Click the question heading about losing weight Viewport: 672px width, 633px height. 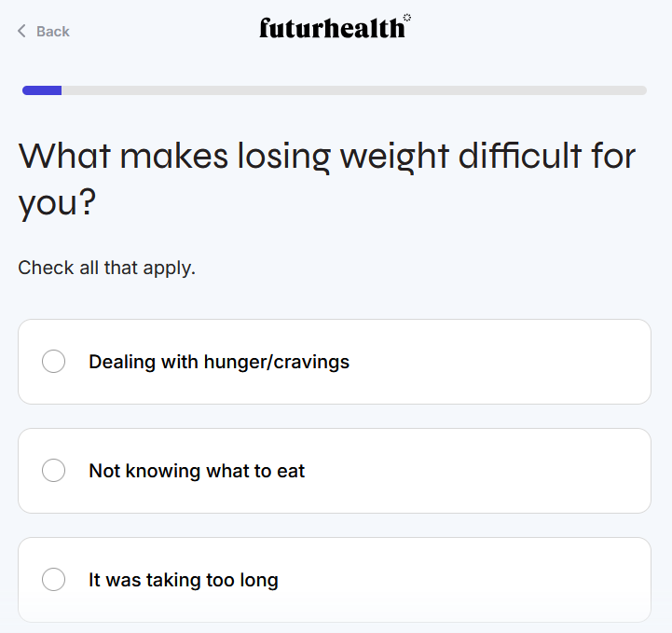click(326, 177)
